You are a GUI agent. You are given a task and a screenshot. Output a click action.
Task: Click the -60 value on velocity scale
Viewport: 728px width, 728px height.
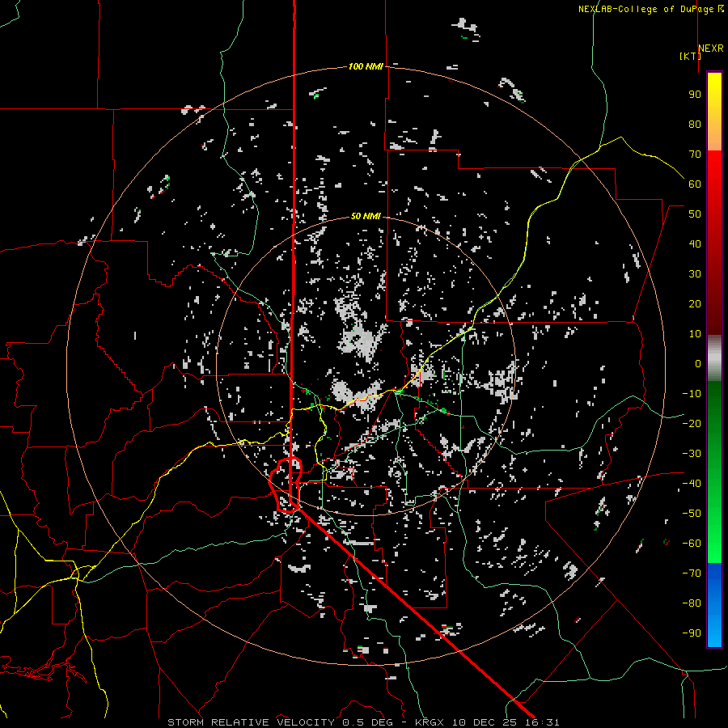pyautogui.click(x=692, y=544)
